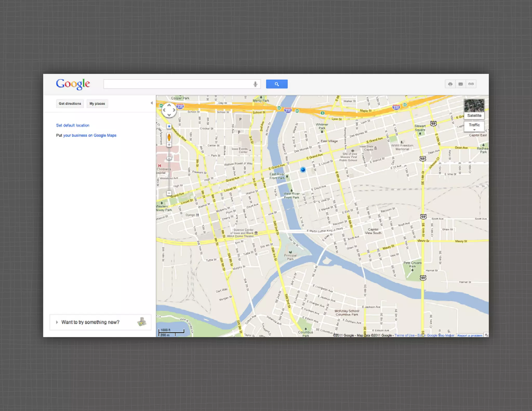
Task: Click the show my location dot button
Action: pyautogui.click(x=169, y=126)
